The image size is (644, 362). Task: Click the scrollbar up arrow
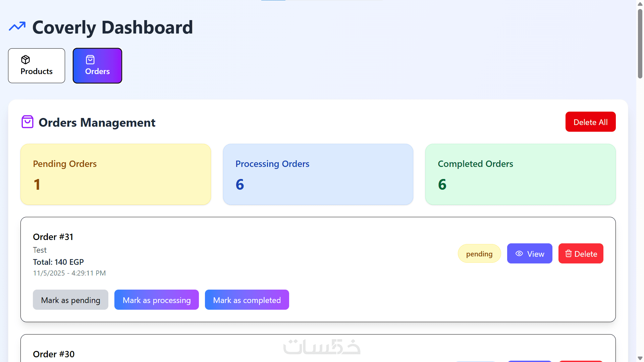(640, 4)
